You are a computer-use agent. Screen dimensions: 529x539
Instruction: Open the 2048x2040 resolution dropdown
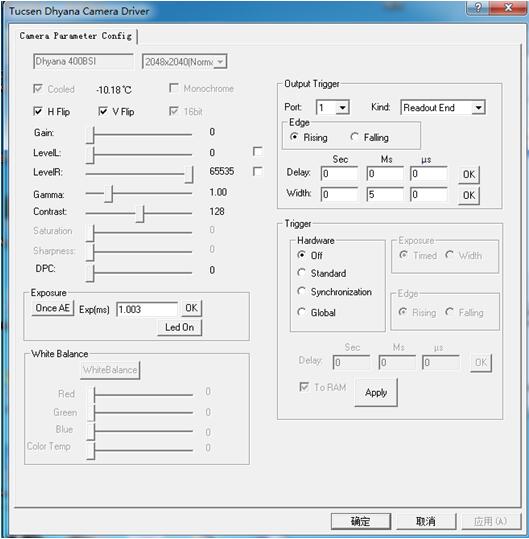tap(185, 62)
